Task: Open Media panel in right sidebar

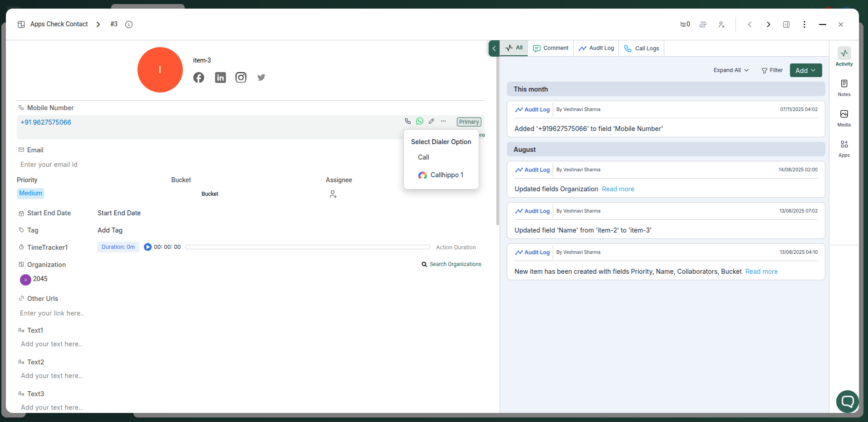Action: tap(844, 118)
